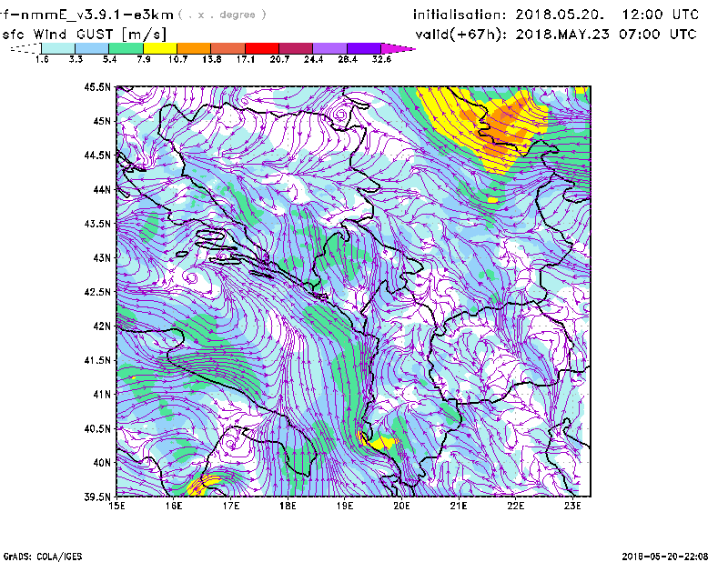Click the 44.5N latitude label
Screen dimensions: 728x562
point(97,156)
